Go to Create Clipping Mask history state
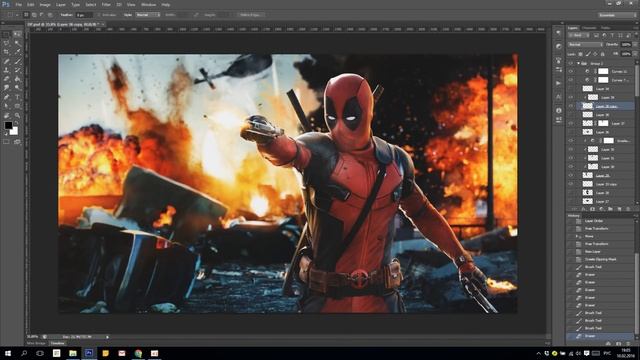The image size is (640, 360). click(x=600, y=259)
